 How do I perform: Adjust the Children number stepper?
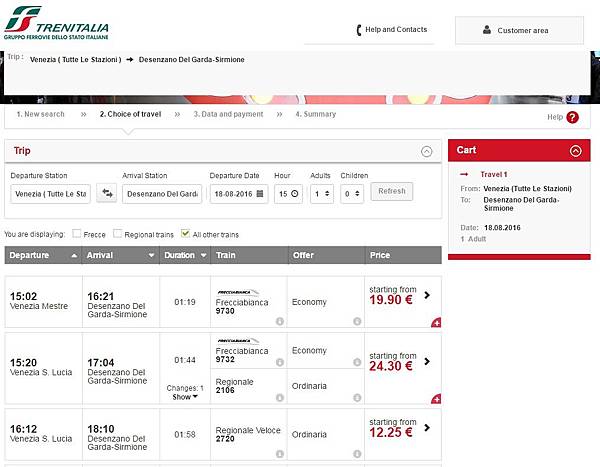pyautogui.click(x=357, y=194)
